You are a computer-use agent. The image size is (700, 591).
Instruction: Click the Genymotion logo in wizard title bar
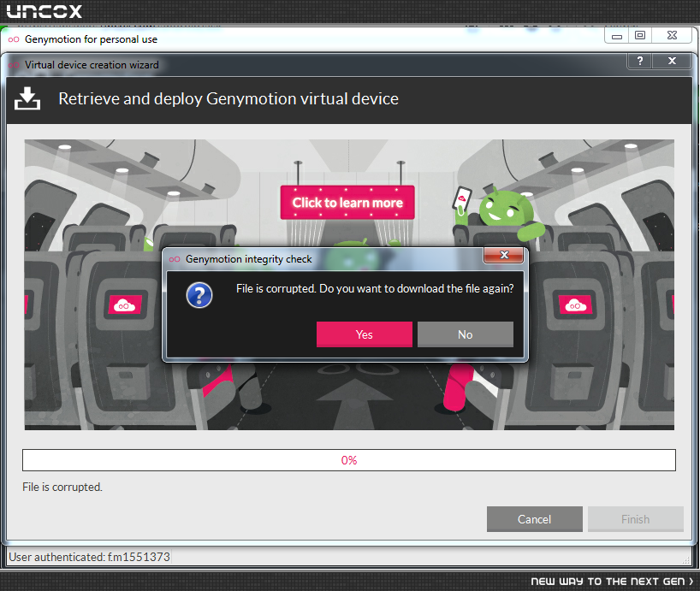14,65
